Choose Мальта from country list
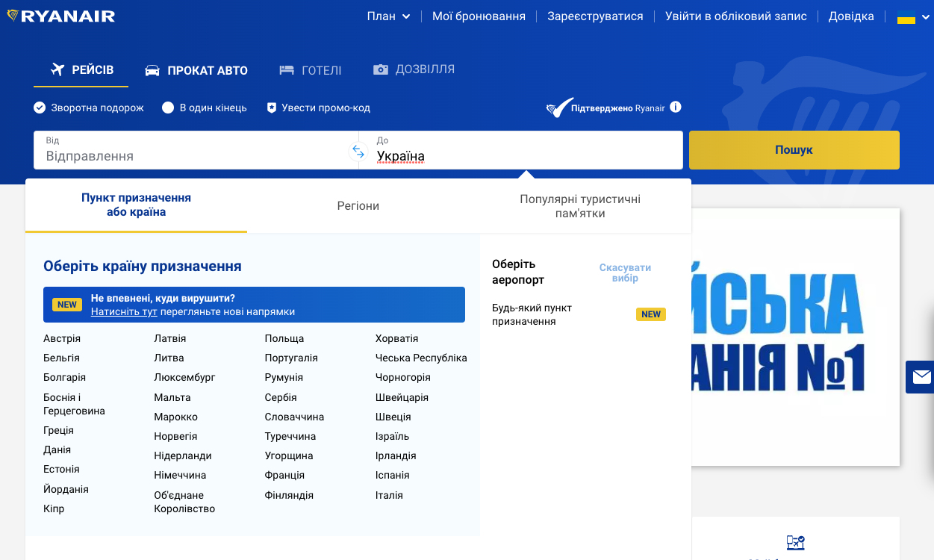934x560 pixels. (x=172, y=397)
